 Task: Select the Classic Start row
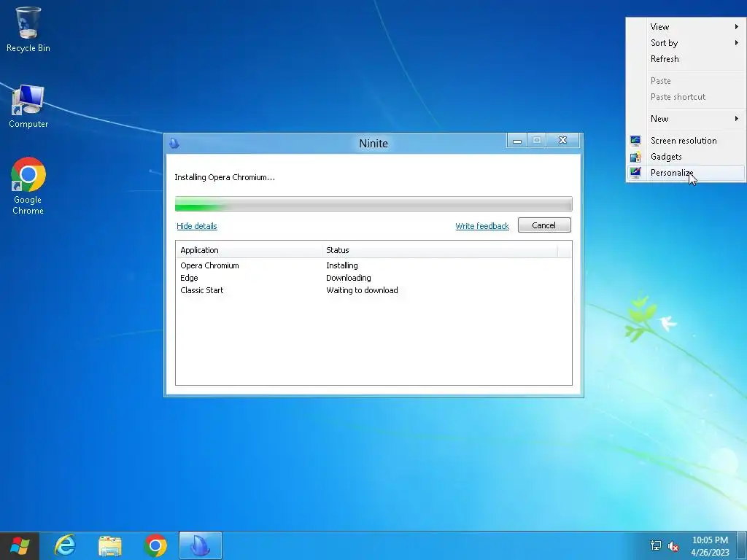pos(373,290)
